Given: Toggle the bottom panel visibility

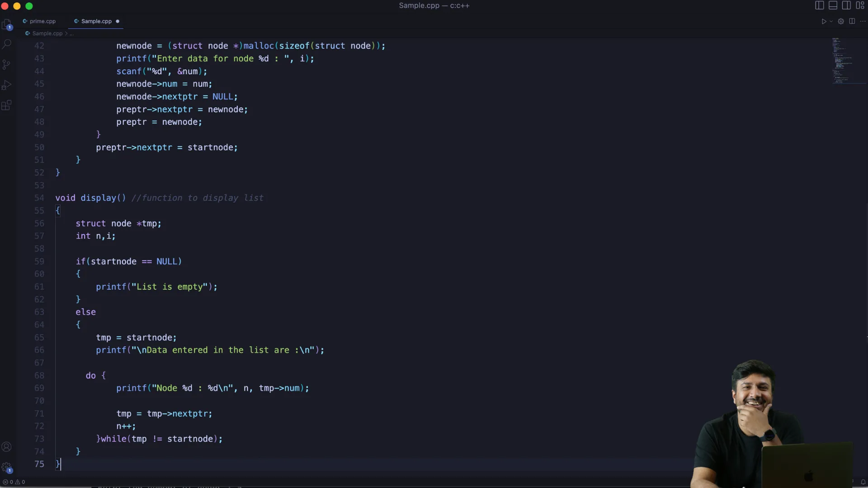Looking at the screenshot, I should tap(833, 5).
